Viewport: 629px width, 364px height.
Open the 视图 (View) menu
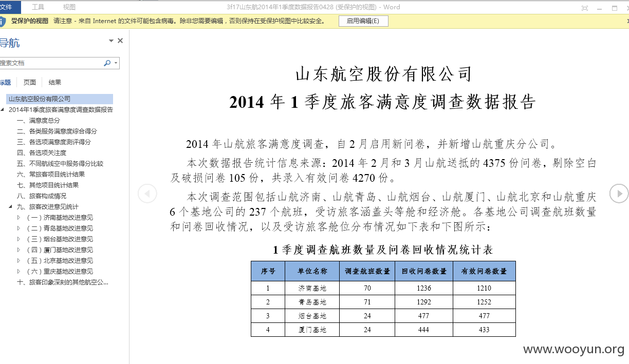pyautogui.click(x=69, y=7)
